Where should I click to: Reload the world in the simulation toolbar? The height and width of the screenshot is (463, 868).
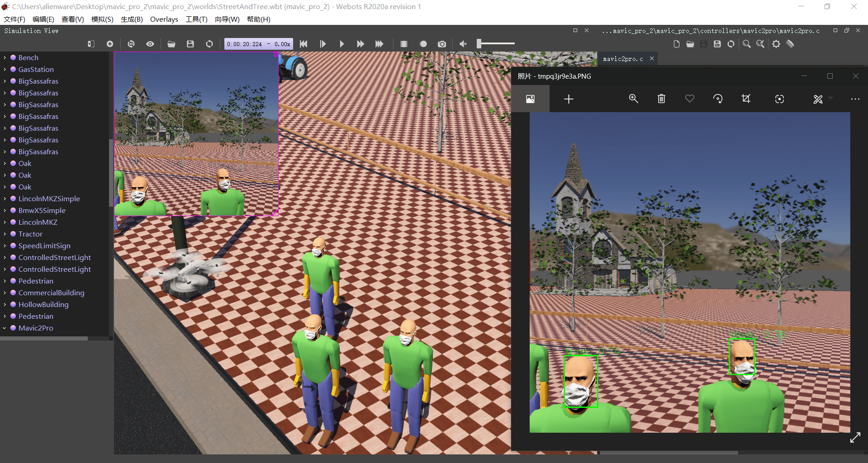point(209,44)
